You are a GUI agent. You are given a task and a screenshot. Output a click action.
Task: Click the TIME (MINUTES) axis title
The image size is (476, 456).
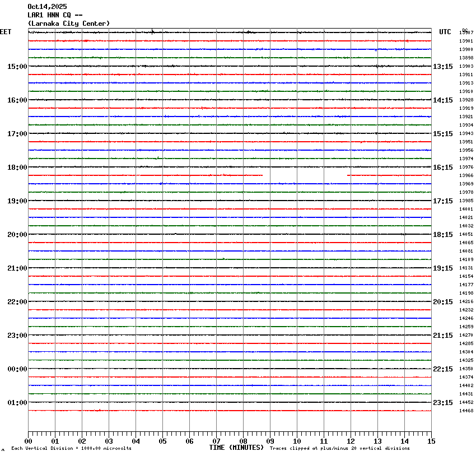tap(236, 448)
